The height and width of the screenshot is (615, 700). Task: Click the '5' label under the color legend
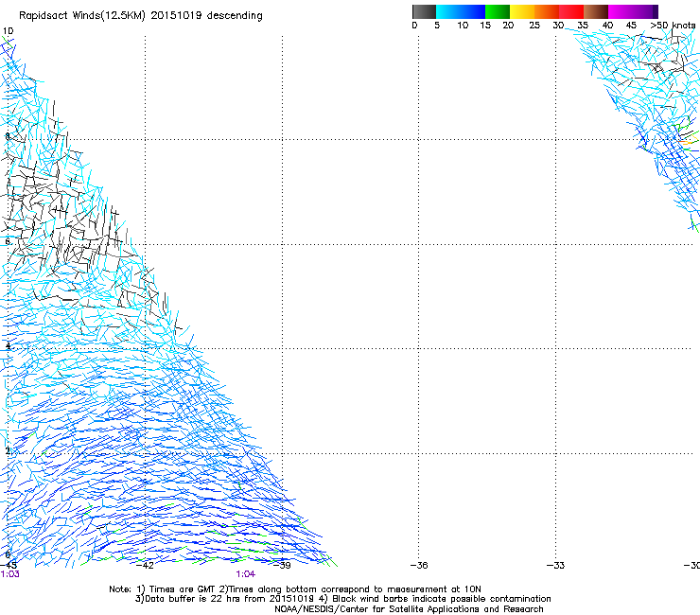click(x=437, y=26)
